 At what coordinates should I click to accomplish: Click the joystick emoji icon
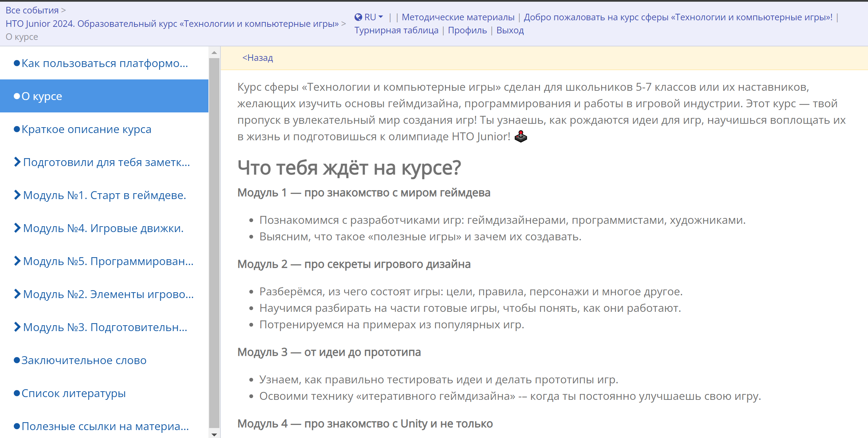(x=521, y=136)
